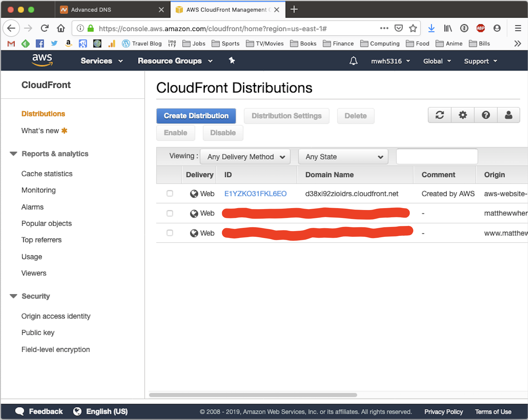Open Privacy Policy footer link
This screenshot has width=528, height=420.
[x=443, y=412]
